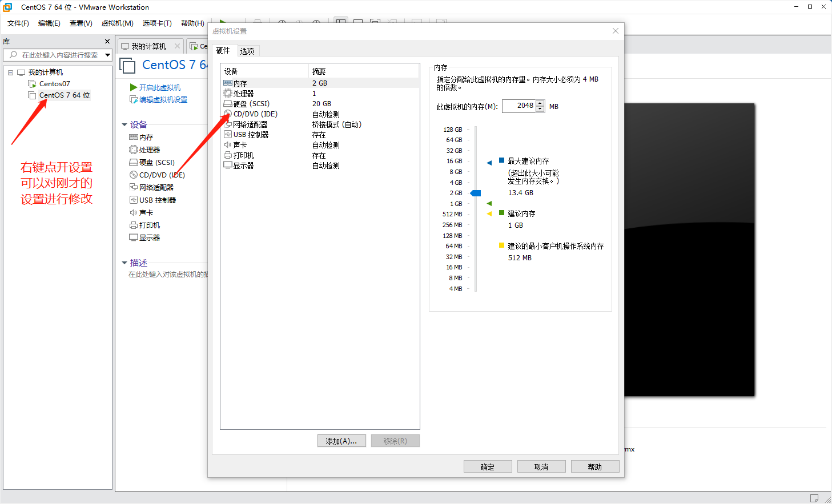Click the 添加(A)... button
This screenshot has height=504, width=832.
coord(341,441)
